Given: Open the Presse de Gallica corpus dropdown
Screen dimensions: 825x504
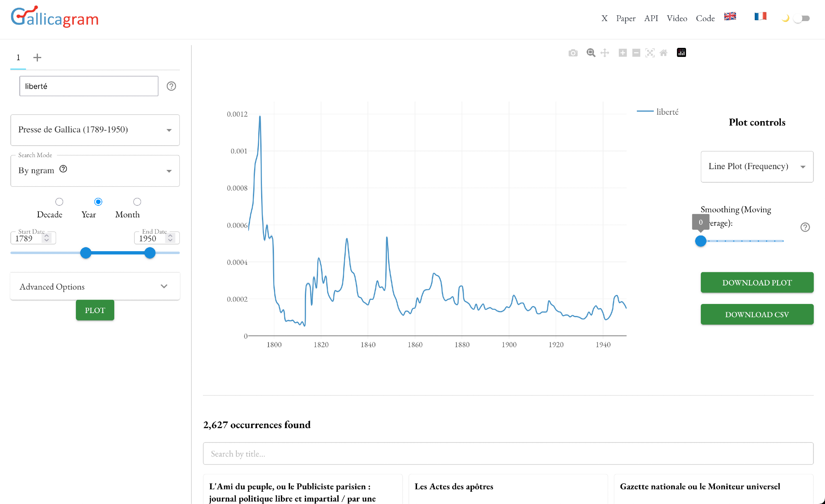Looking at the screenshot, I should (x=95, y=130).
